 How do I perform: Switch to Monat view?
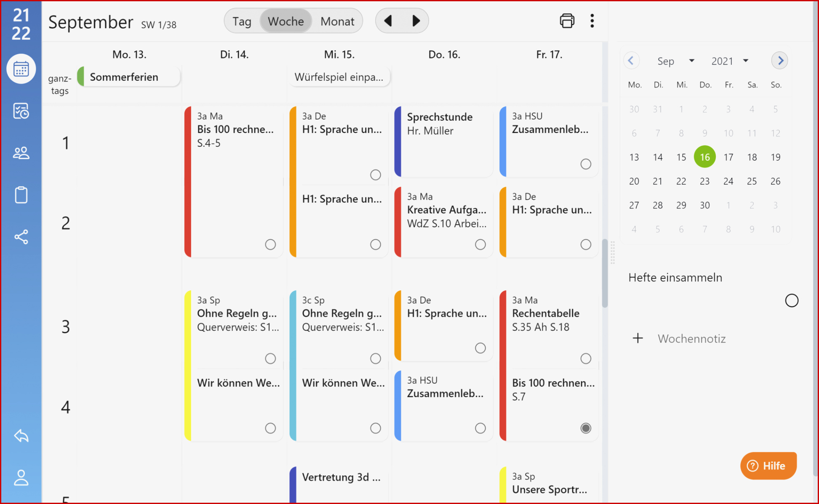tap(337, 21)
